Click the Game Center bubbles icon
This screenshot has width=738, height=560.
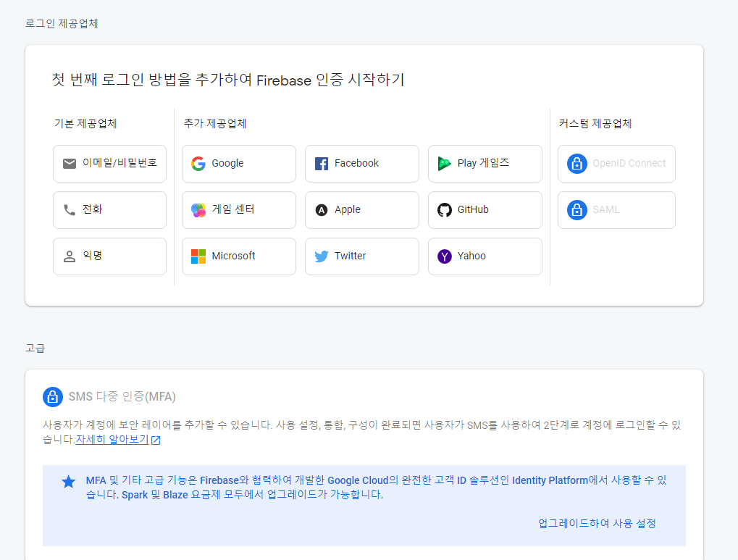pos(198,209)
